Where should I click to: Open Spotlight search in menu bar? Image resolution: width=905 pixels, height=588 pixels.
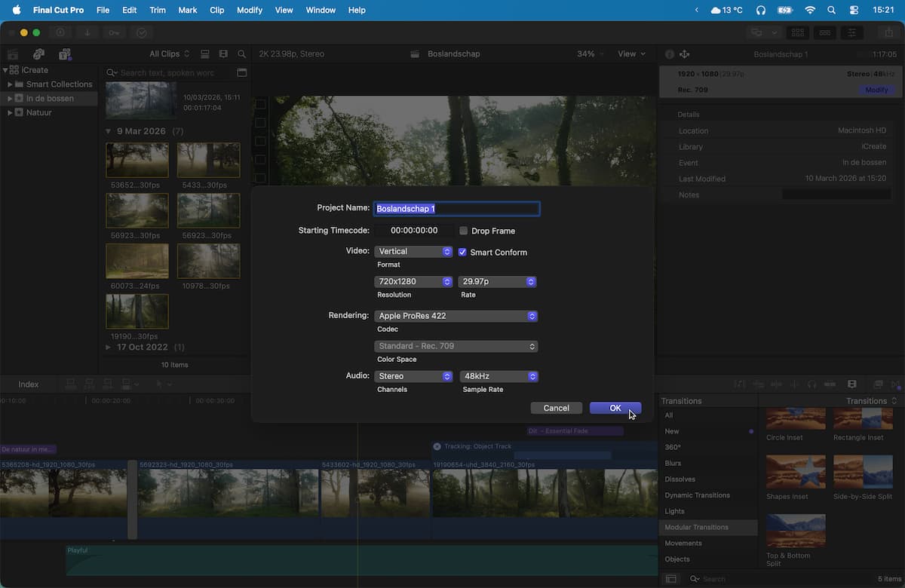(x=832, y=10)
